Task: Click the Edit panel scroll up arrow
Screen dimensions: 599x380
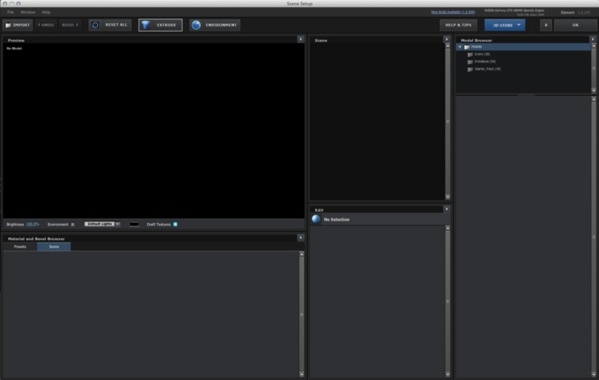Action: click(x=448, y=228)
